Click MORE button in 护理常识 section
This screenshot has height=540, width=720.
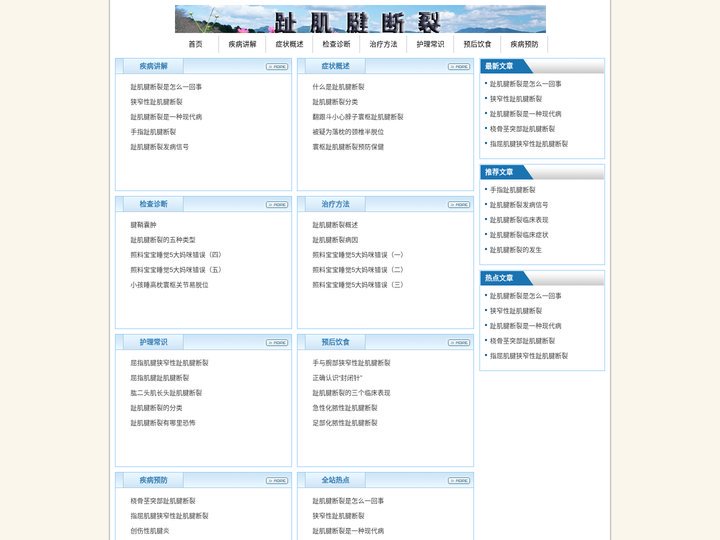pos(277,343)
